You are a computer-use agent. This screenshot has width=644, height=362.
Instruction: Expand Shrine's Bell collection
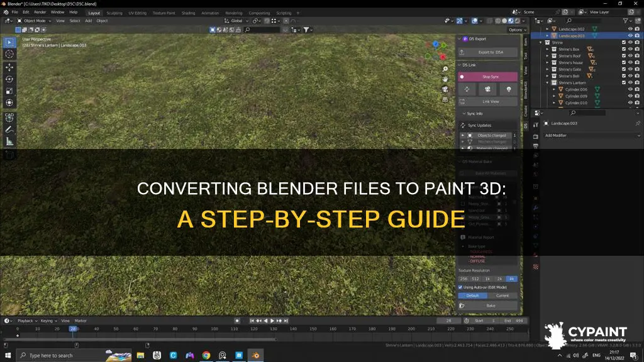547,76
